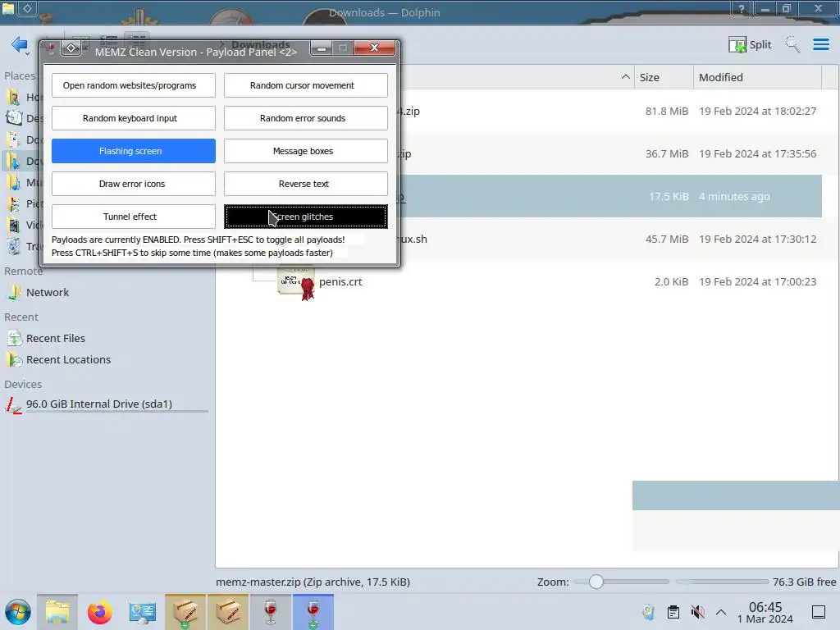
Task: Open the clipboard tray icon
Action: [x=673, y=612]
